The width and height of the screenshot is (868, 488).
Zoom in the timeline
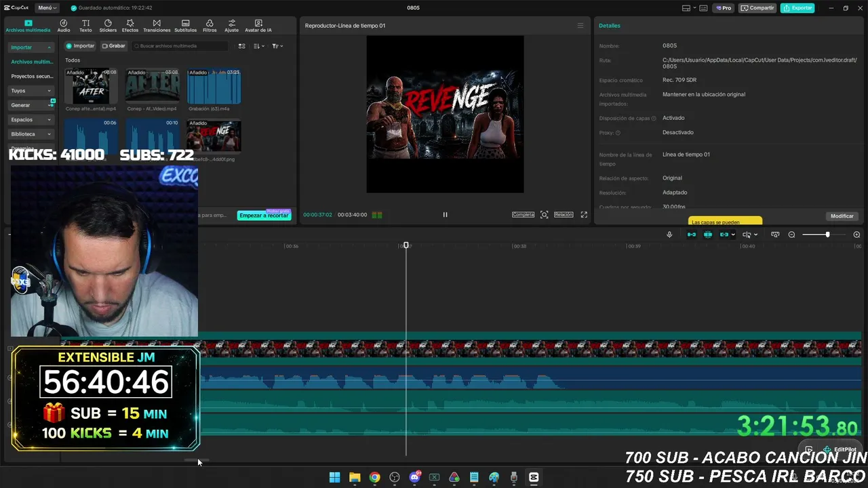(856, 235)
